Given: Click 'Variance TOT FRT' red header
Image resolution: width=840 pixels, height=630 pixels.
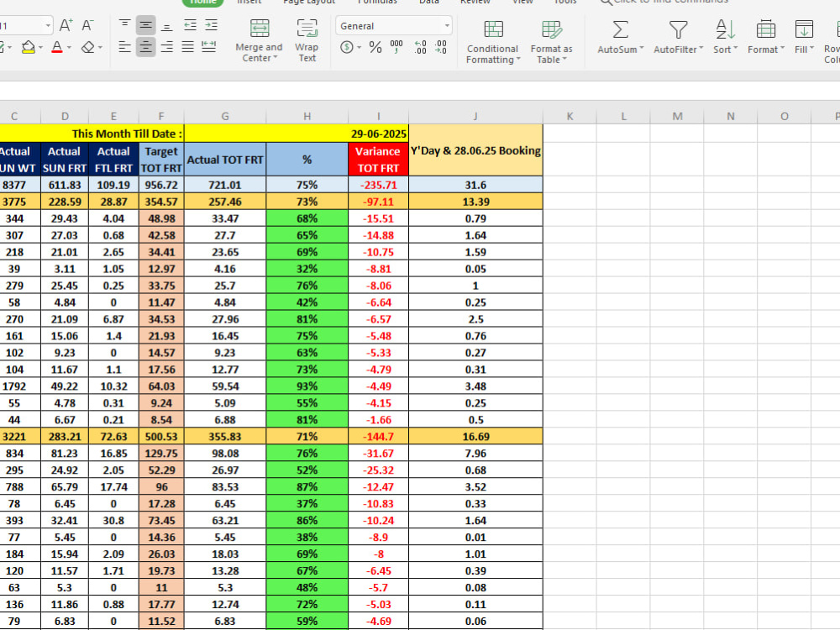Looking at the screenshot, I should (378, 159).
